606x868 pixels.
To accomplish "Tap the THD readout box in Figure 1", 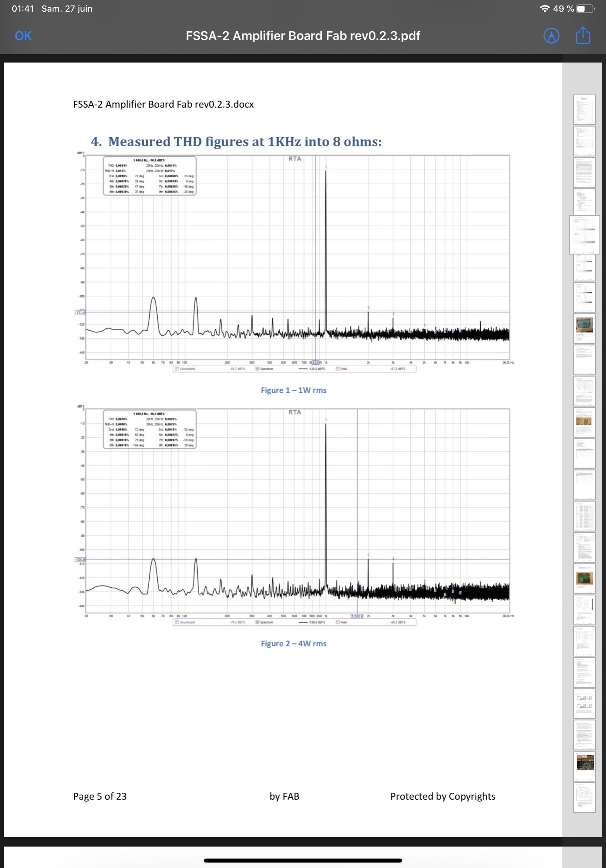I will (x=150, y=176).
